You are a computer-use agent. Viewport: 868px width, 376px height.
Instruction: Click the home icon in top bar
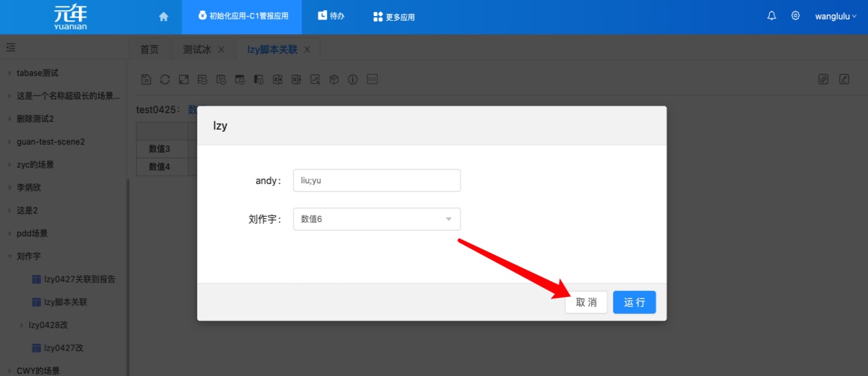point(163,17)
